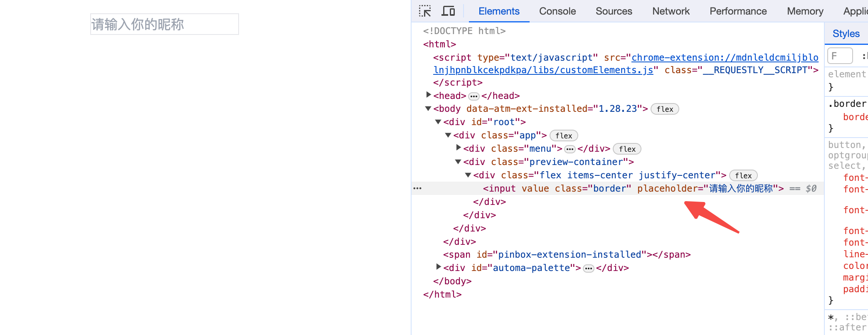Viewport: 868px width, 335px height.
Task: Click the element.style rule in Styles
Action: (847, 74)
